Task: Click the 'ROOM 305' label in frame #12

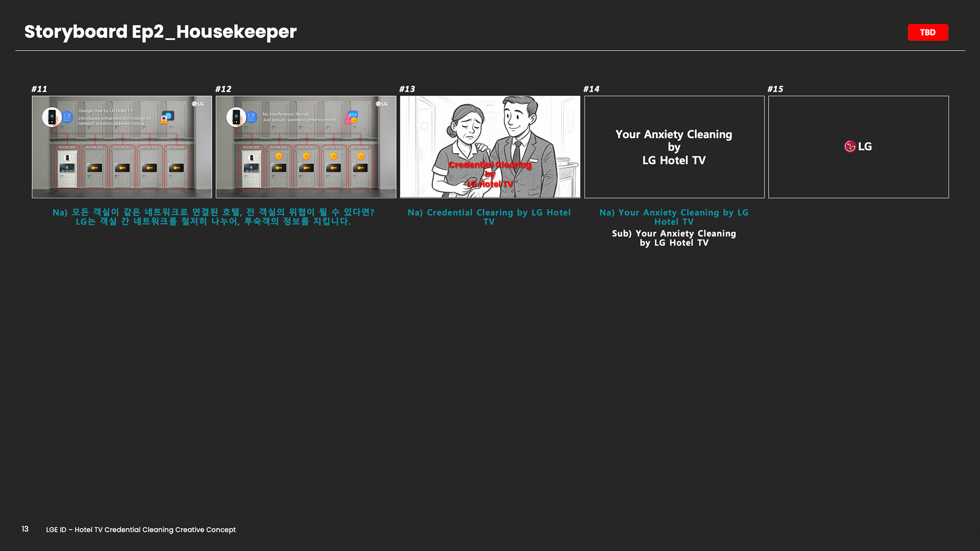Action: 251,148
